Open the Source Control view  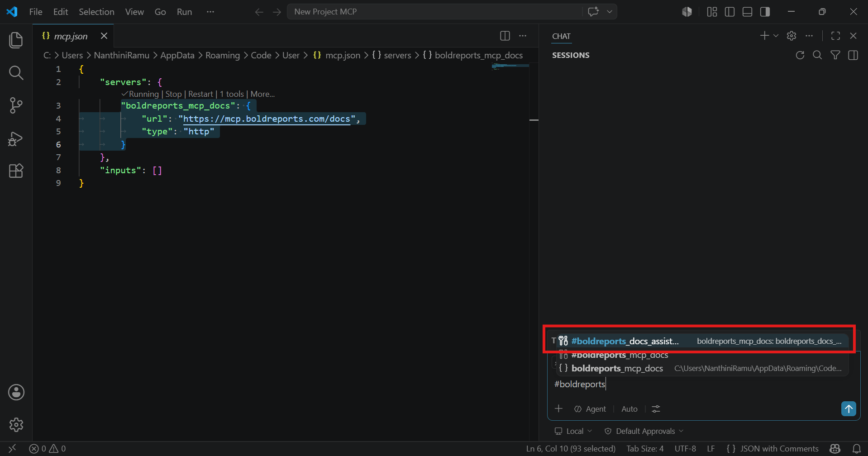coord(16,105)
